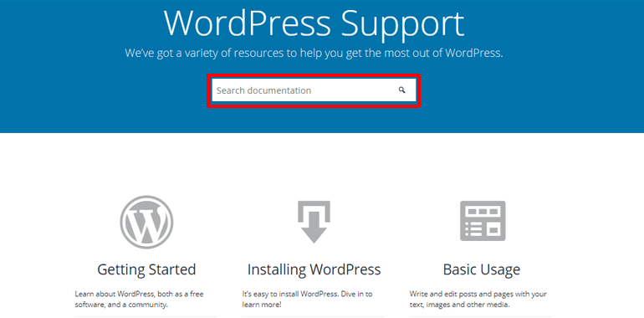644x318 pixels.
Task: Click the 'Write and edit posts and pages' description
Action: click(478, 300)
